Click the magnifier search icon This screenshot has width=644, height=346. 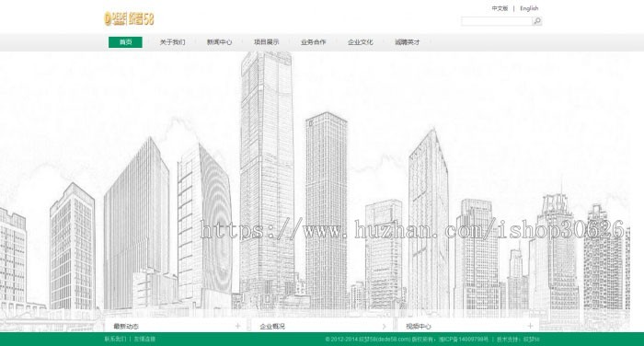pos(536,21)
